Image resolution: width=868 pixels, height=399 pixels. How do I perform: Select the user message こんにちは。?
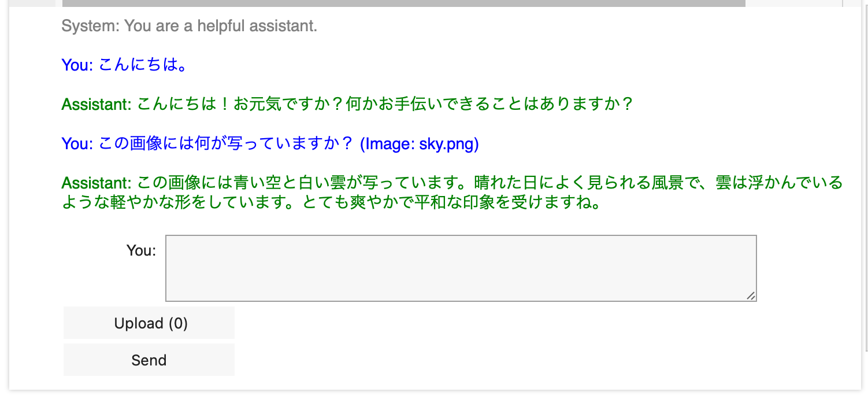143,65
